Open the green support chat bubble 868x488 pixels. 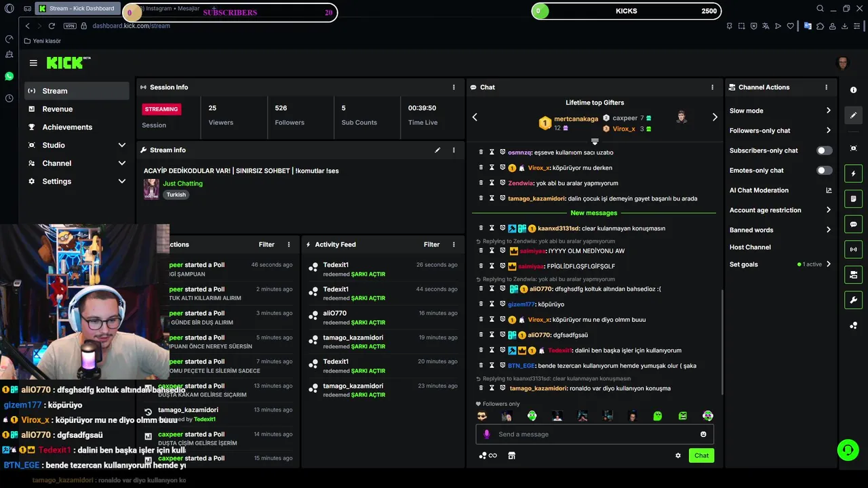(x=848, y=450)
